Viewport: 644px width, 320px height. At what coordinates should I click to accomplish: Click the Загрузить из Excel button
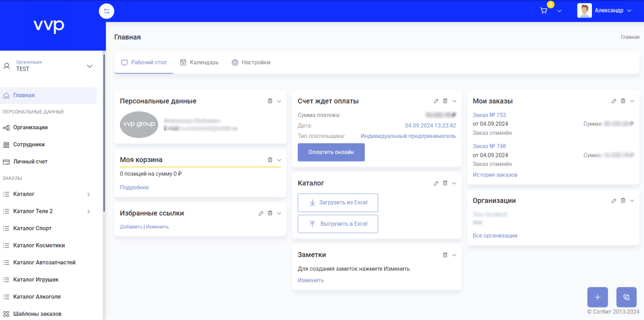(x=338, y=202)
